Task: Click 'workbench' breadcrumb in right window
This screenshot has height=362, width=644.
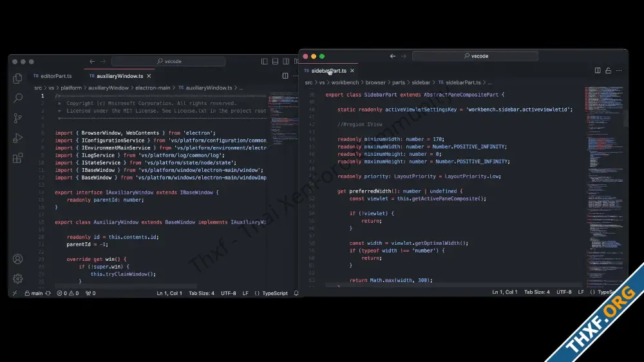Action: (x=345, y=82)
